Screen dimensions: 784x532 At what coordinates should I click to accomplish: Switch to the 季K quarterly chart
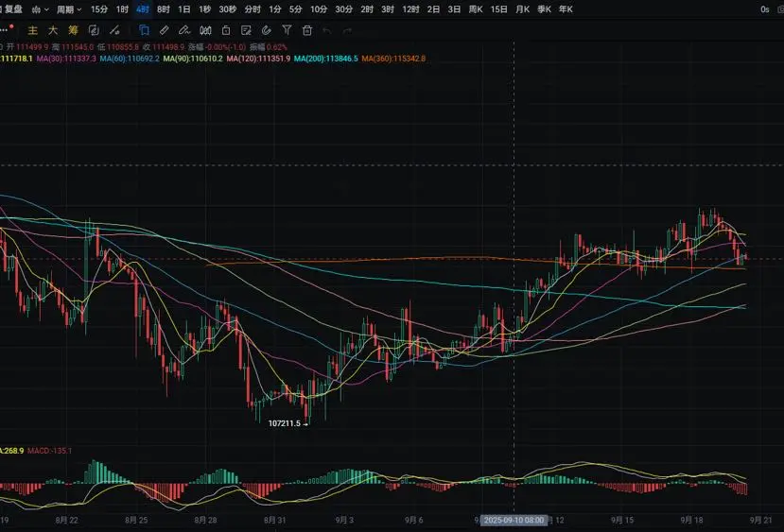point(544,9)
